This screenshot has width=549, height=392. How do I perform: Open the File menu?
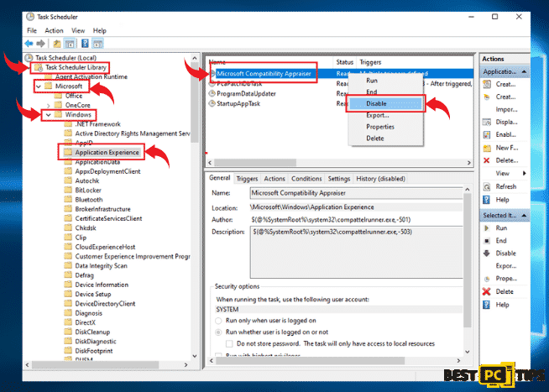tap(32, 30)
